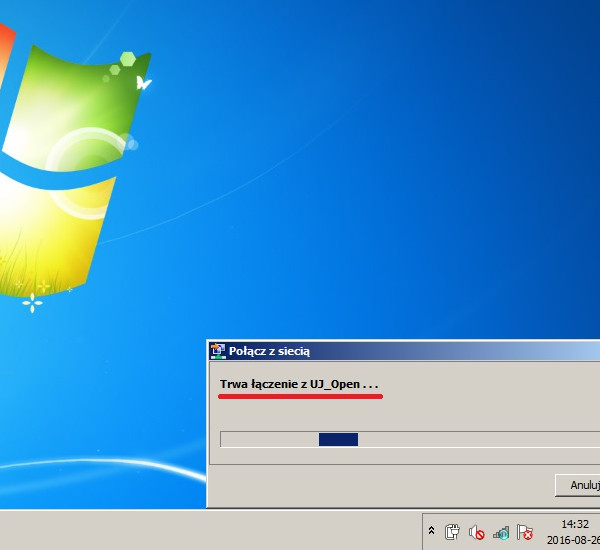600x550 pixels.
Task: Click the red underline beneath the status text
Action: (x=300, y=396)
